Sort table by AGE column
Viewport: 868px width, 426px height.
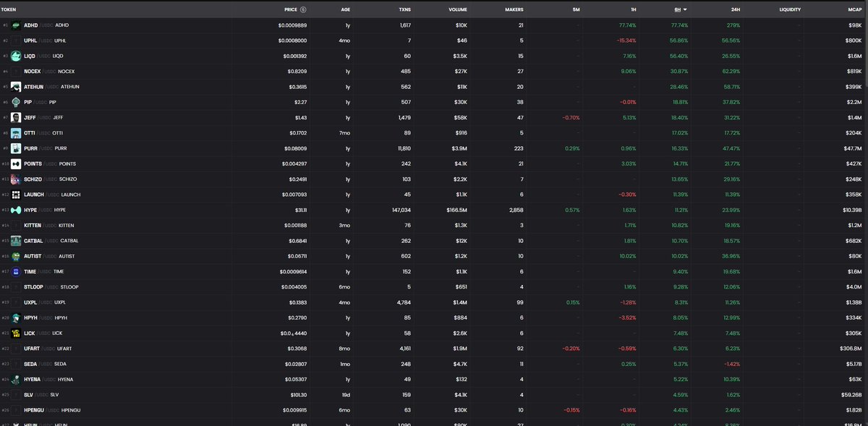tap(345, 9)
